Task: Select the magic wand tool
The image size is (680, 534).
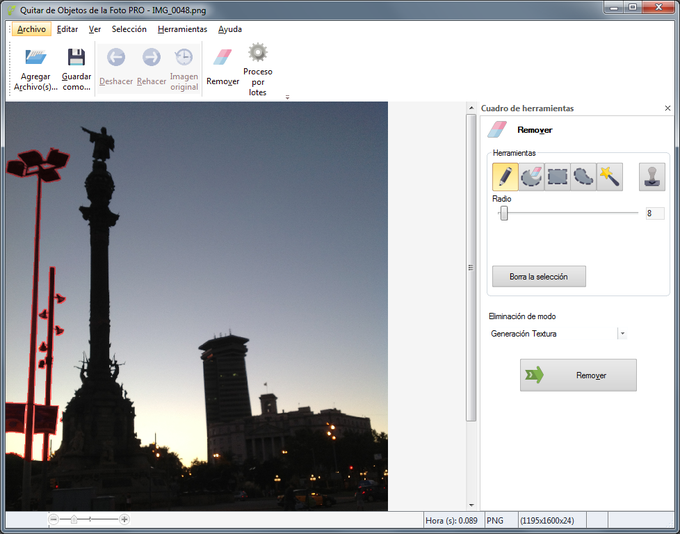Action: pyautogui.click(x=609, y=177)
